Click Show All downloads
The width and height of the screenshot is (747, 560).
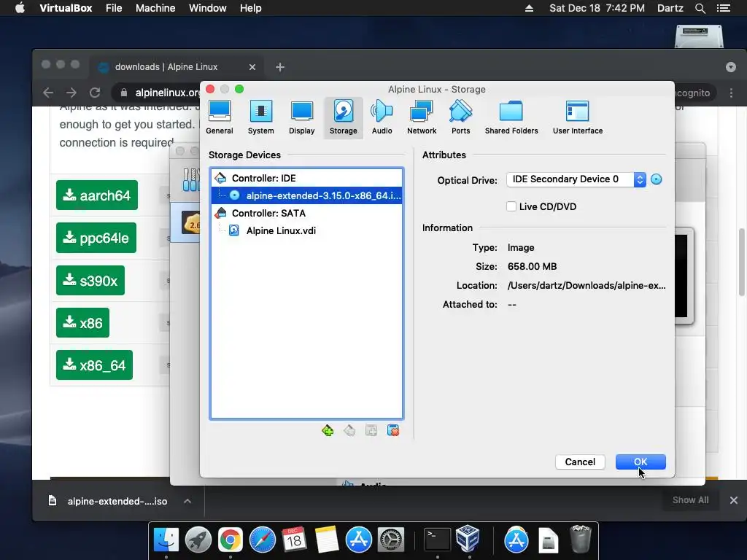(690, 500)
